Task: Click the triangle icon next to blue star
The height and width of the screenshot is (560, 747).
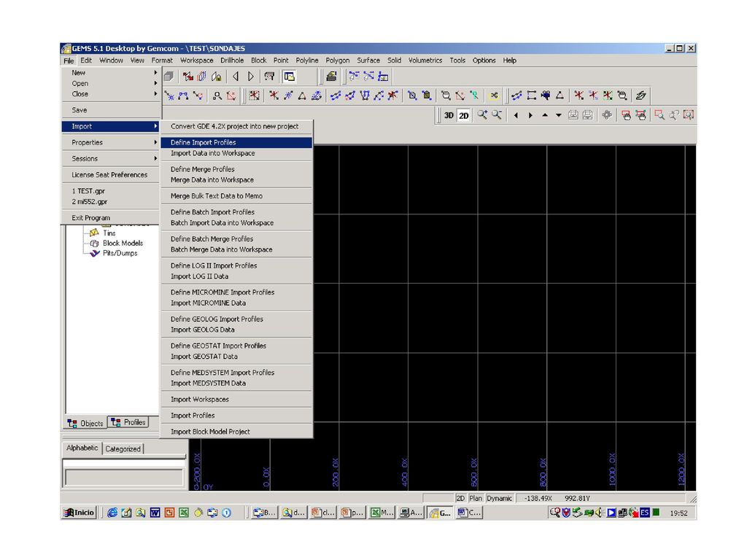Action: [x=302, y=96]
